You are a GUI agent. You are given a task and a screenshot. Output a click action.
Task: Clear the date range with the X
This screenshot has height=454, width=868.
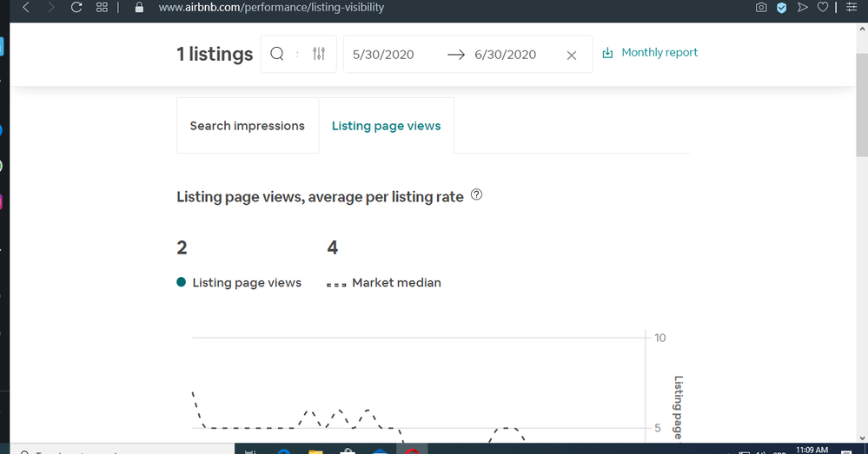(x=571, y=55)
